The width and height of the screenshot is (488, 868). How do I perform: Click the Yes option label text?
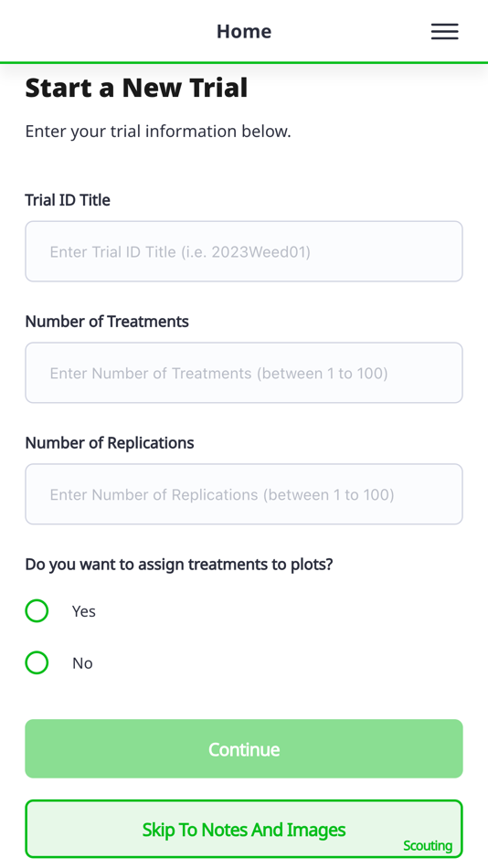coord(84,611)
